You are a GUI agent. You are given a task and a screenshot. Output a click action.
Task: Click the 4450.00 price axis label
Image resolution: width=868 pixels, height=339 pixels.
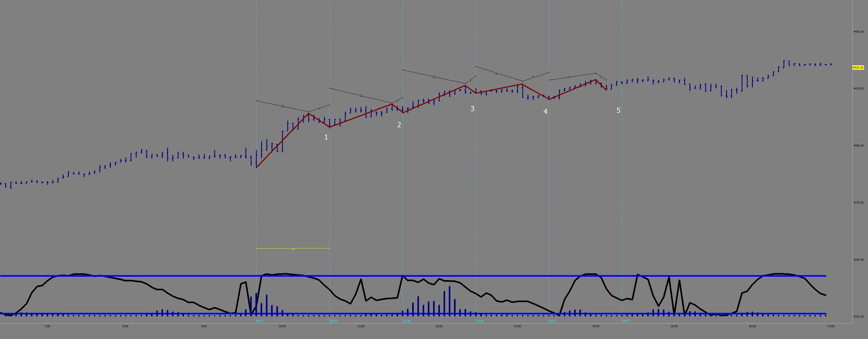click(x=858, y=32)
